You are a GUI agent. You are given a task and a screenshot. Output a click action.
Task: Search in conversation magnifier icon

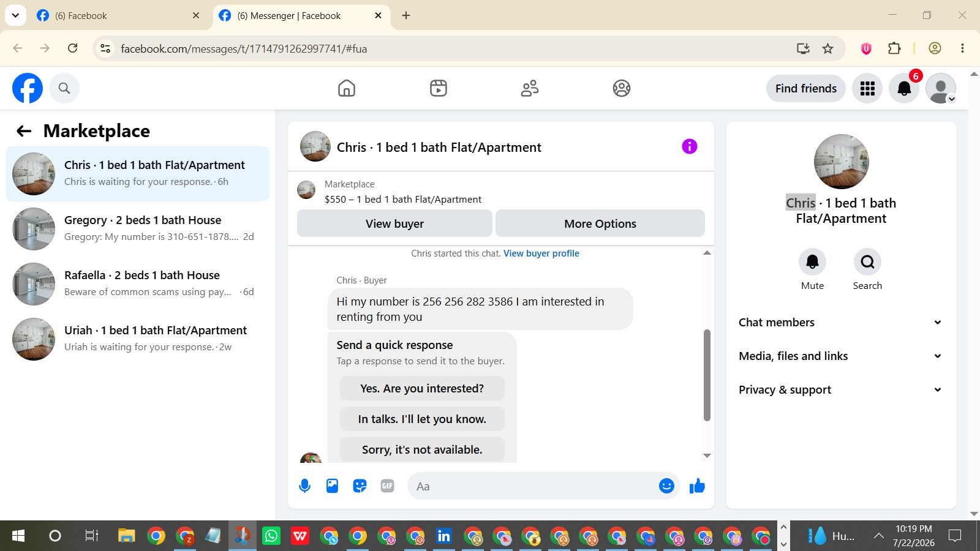867,262
